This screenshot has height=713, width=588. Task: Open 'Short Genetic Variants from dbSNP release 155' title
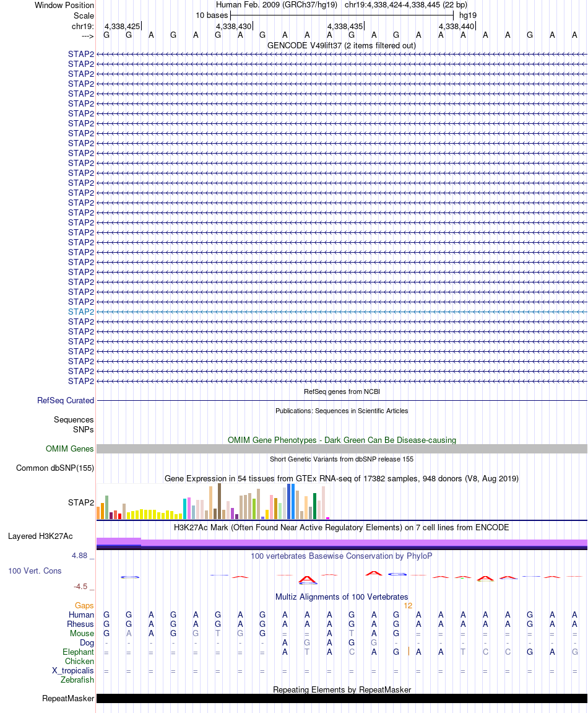click(x=342, y=459)
